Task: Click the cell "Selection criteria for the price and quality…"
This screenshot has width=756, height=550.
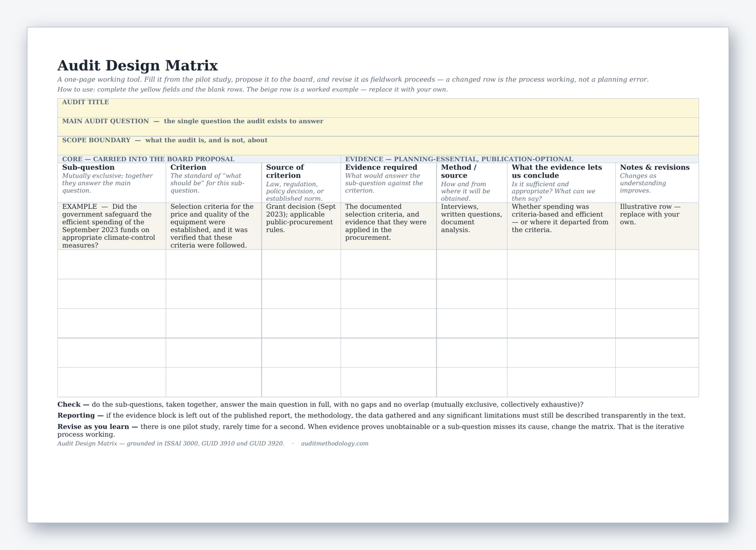Action: coord(214,226)
